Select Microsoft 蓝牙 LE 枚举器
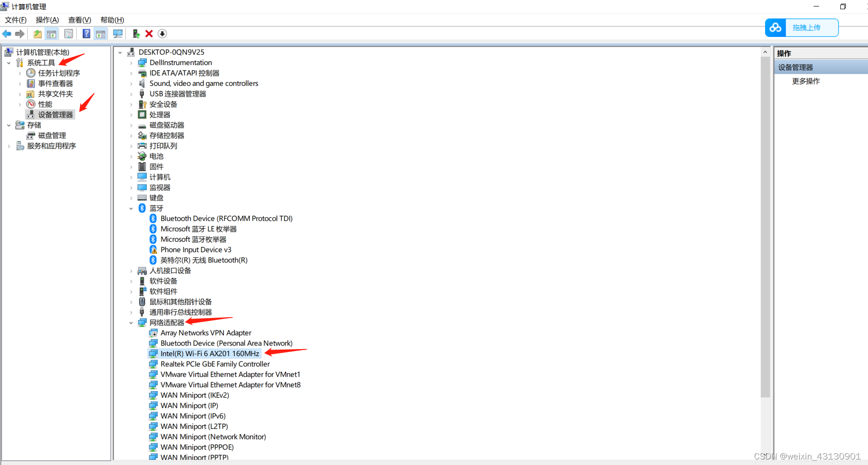The image size is (868, 465). coord(198,229)
